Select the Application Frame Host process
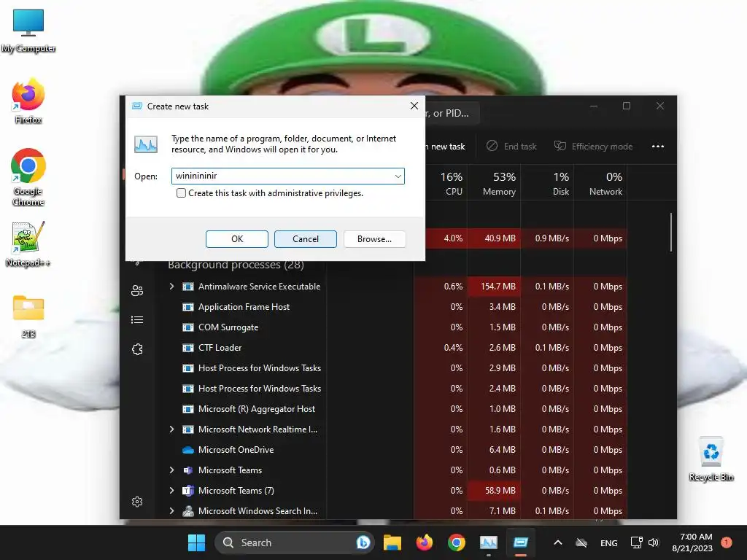This screenshot has height=560, width=747. (x=243, y=307)
